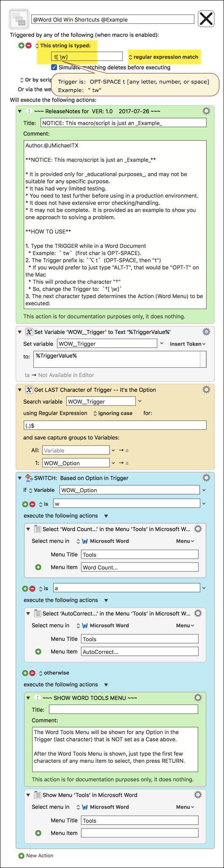Edit the '%TriggerValue%' text field
The height and width of the screenshot is (868, 224).
pos(117,359)
